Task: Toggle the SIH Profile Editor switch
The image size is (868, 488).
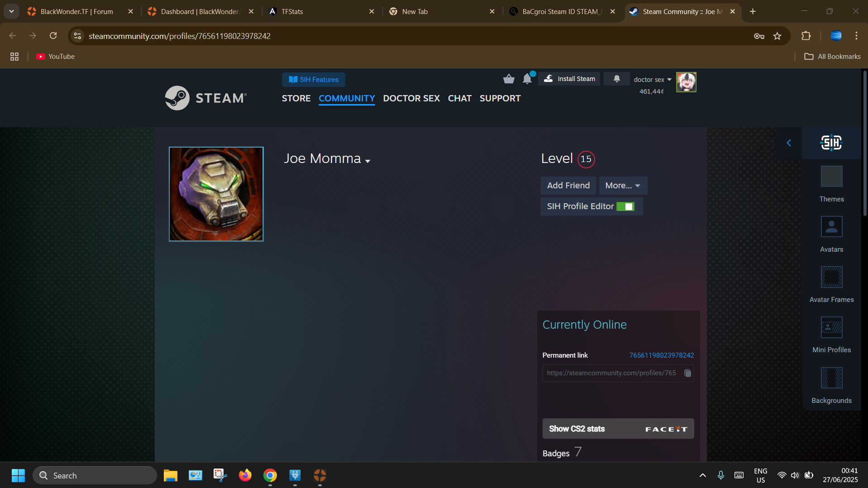Action: point(625,206)
